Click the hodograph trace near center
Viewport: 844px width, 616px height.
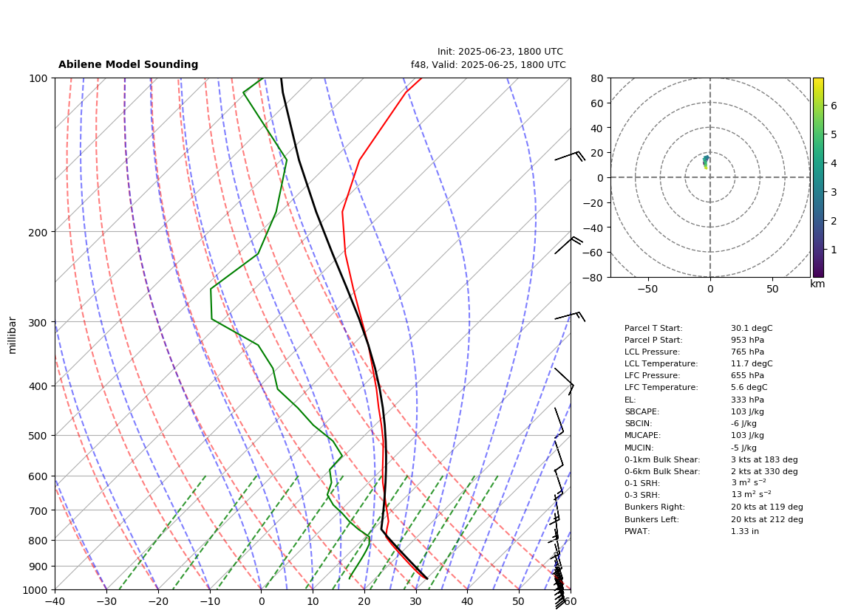(706, 162)
